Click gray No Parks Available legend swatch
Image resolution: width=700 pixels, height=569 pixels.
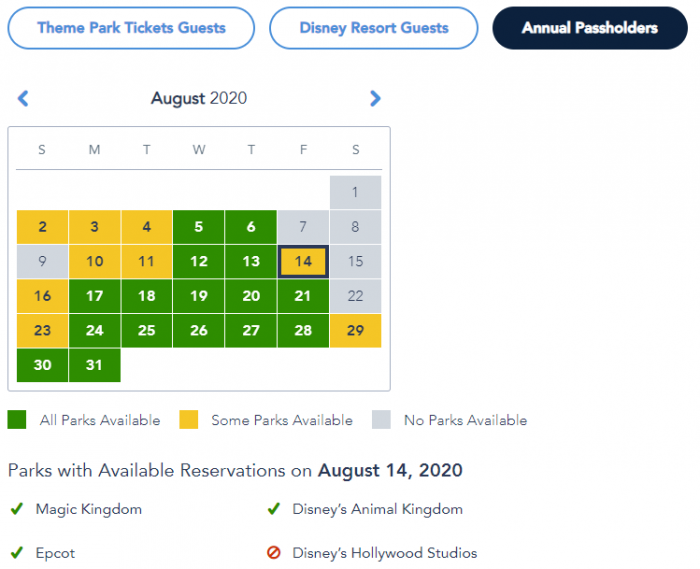click(x=381, y=420)
